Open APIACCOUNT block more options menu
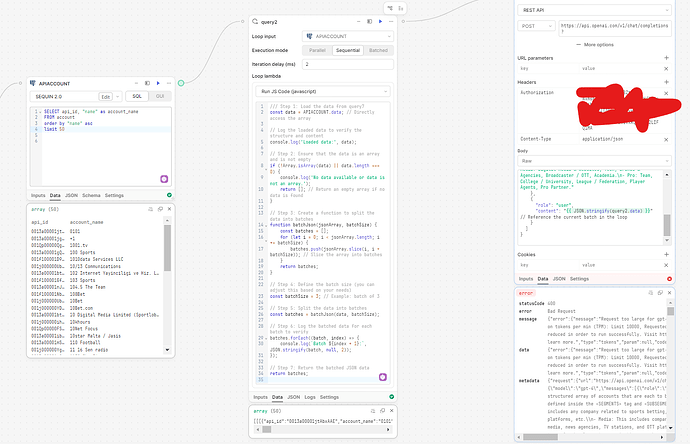This screenshot has width=690, height=444. click(x=169, y=83)
